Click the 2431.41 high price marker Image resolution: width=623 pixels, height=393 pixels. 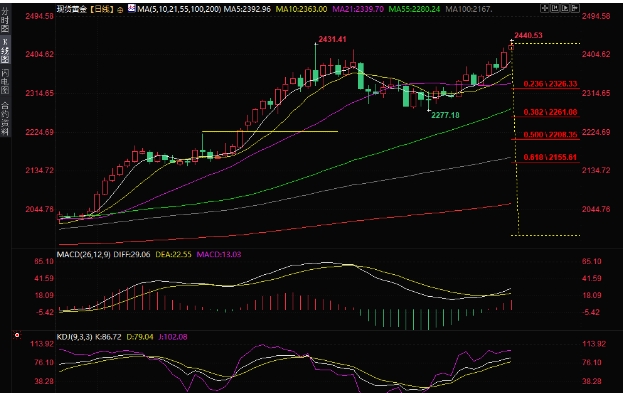coord(332,39)
